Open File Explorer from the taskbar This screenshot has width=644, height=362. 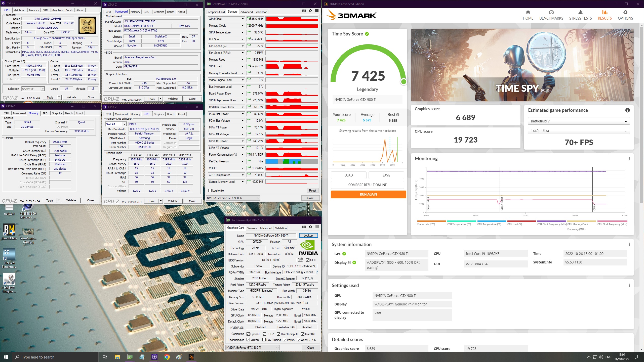tap(117, 357)
